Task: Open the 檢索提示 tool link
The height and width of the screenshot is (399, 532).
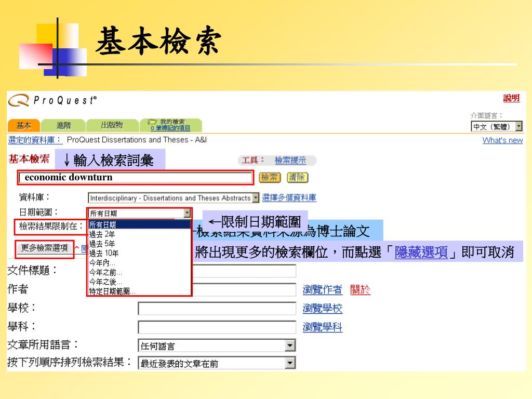Action: tap(290, 160)
